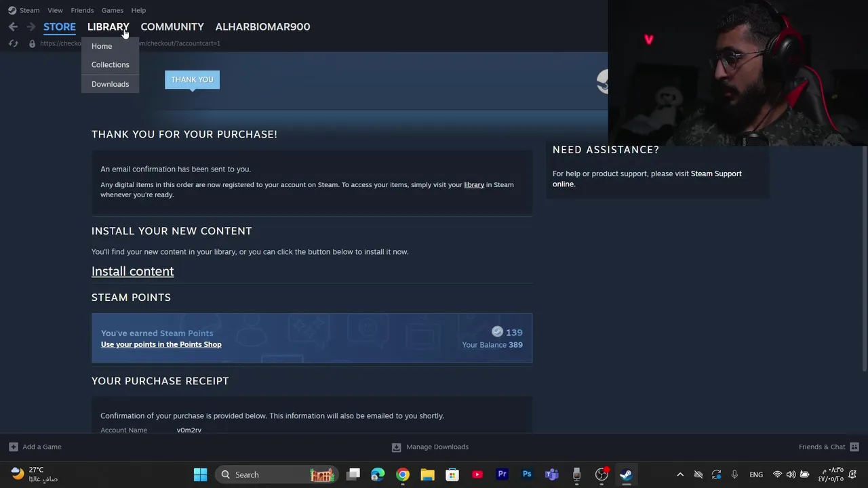
Task: Switch input language via ENG indicator
Action: click(x=756, y=474)
